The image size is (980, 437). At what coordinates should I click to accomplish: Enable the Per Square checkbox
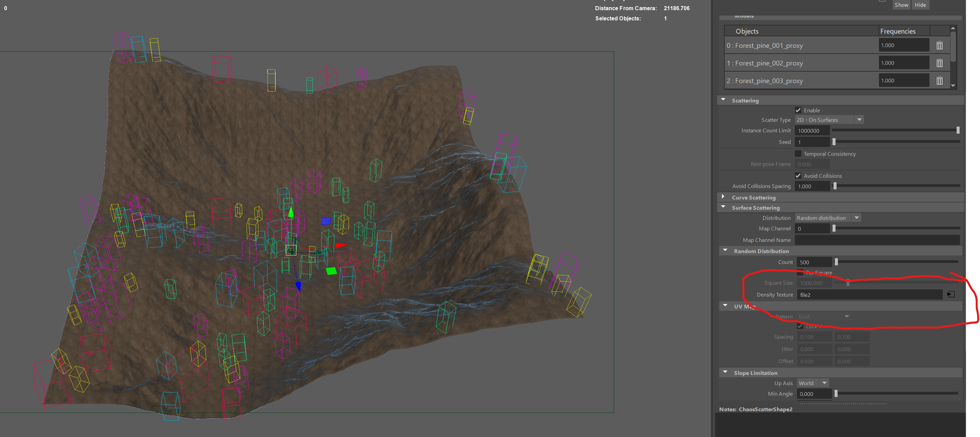(800, 272)
